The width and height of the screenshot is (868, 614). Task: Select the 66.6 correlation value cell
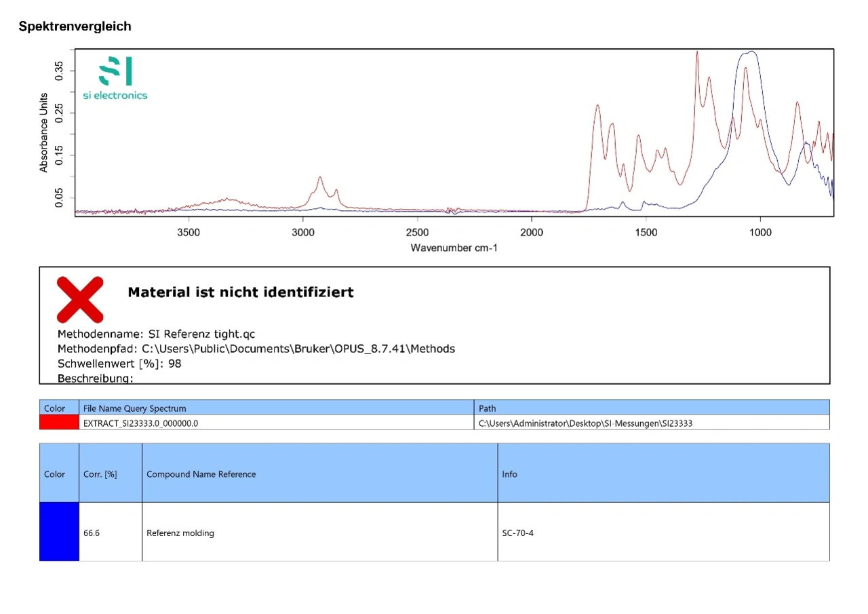pos(92,533)
